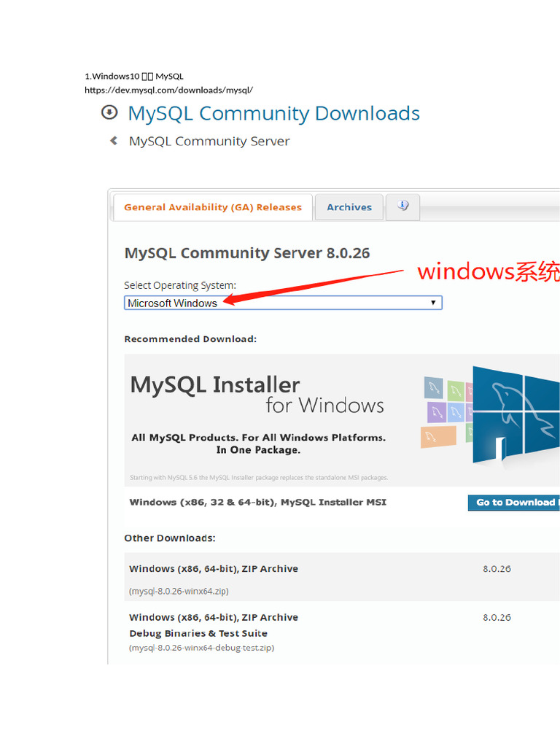Viewport: 560px width, 747px height.
Task: Click the 'Recommended Download:' label
Action: pos(190,339)
